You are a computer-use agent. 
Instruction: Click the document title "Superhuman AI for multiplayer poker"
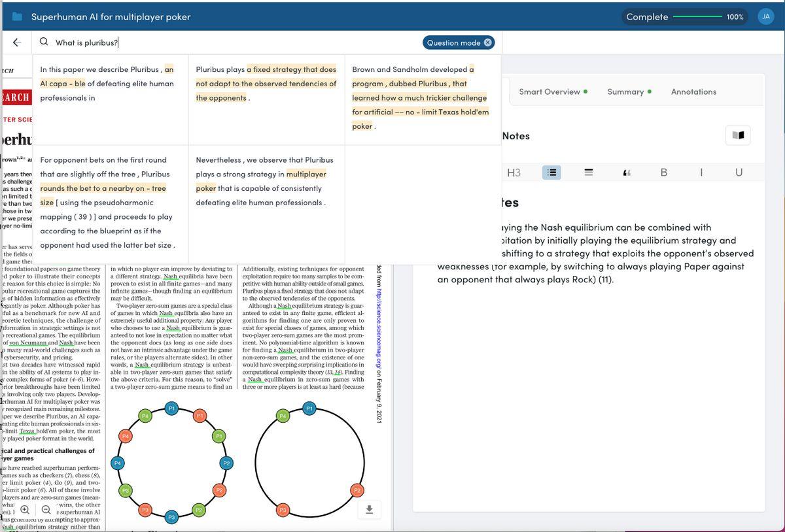coord(111,17)
